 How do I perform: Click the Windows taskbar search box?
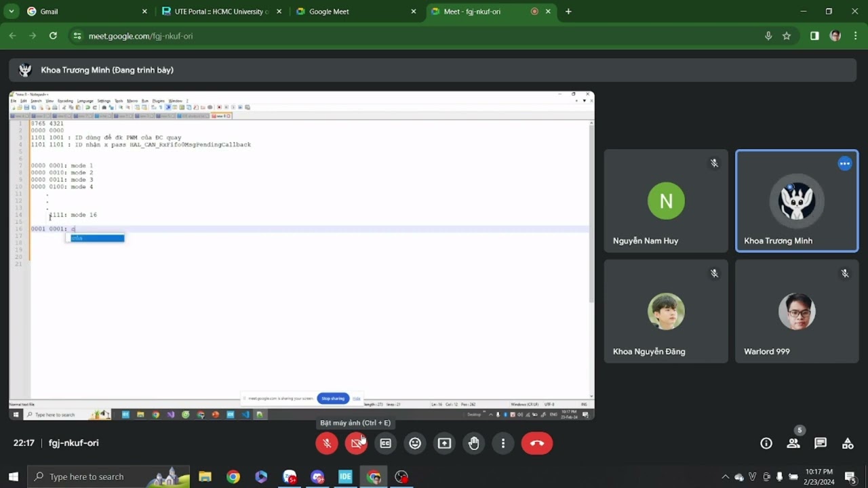pyautogui.click(x=108, y=476)
